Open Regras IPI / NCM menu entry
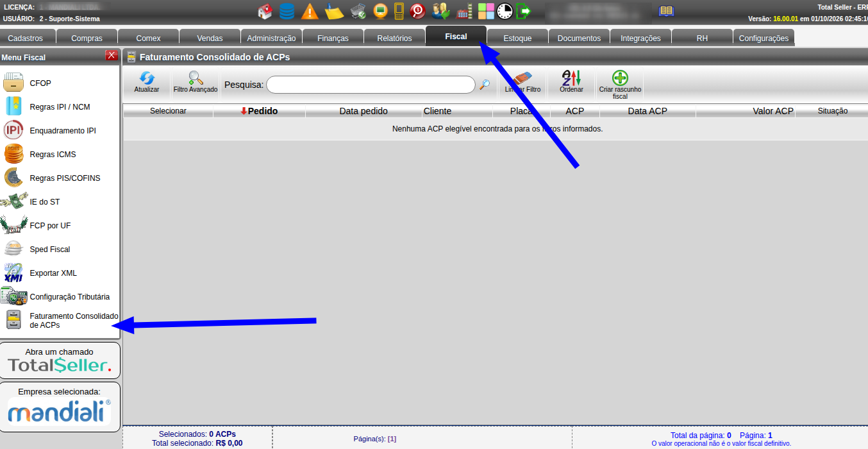Viewport: 868px width, 449px height. [x=60, y=107]
